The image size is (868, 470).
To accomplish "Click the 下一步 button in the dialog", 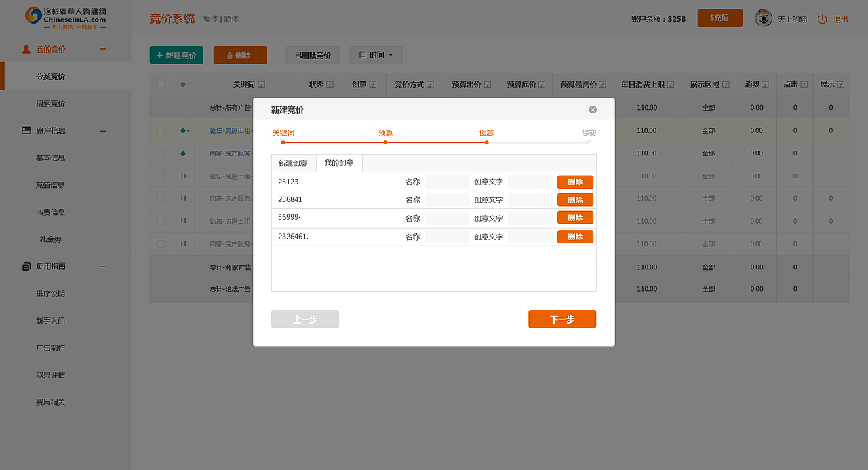I will (x=562, y=319).
